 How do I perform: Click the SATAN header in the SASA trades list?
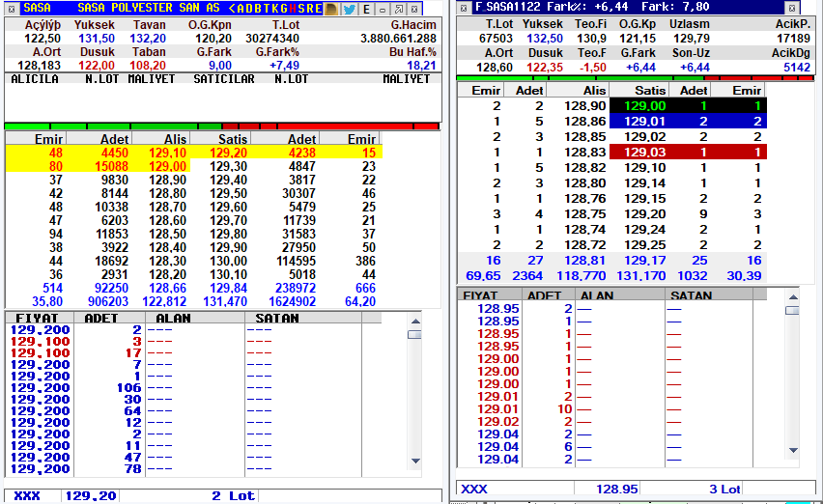[x=277, y=318]
